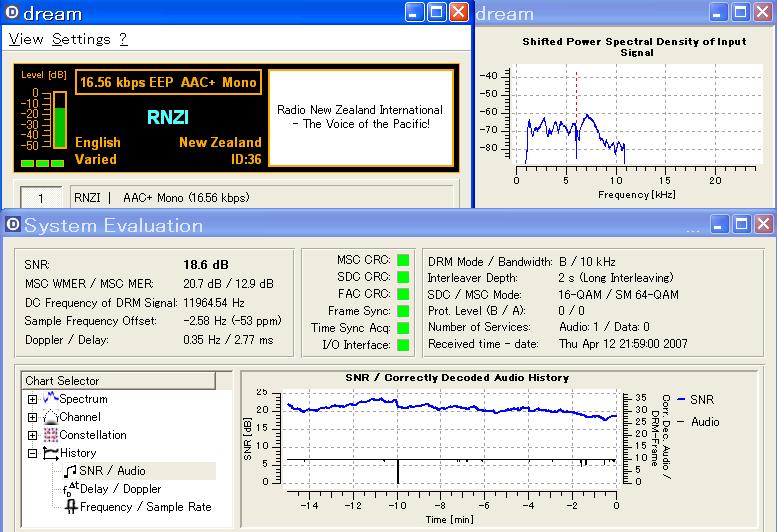Click the MSC CRC green indicator
The image size is (778, 532).
pyautogui.click(x=403, y=260)
